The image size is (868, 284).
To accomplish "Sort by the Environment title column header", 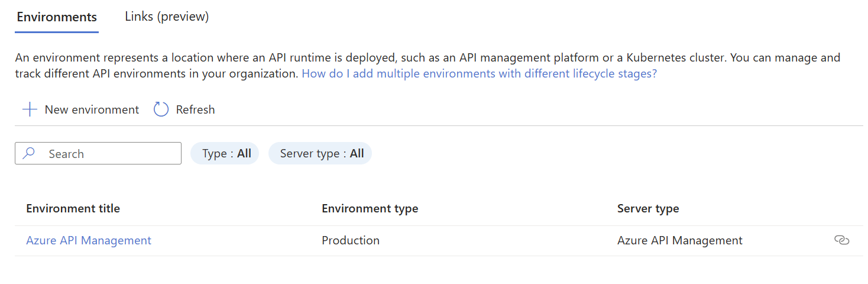I will point(73,208).
